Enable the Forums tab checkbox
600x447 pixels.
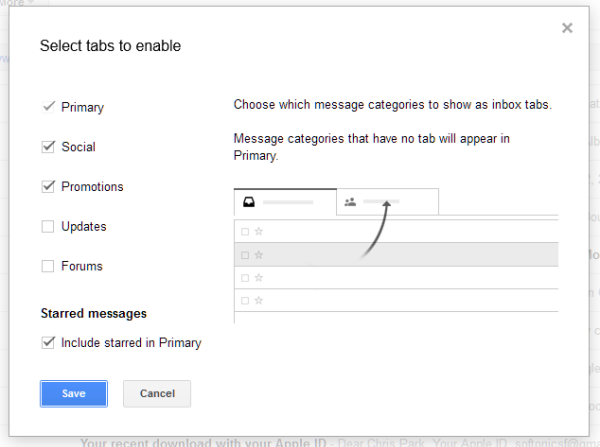point(48,267)
